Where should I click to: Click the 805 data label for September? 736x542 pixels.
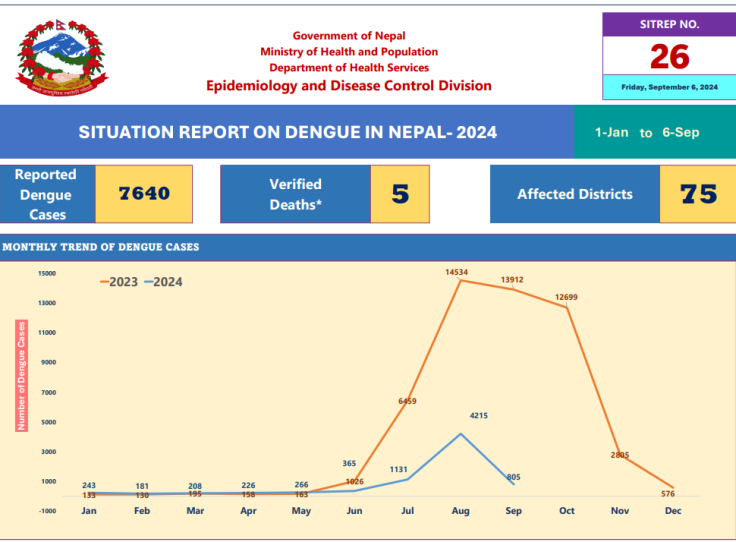(x=514, y=477)
